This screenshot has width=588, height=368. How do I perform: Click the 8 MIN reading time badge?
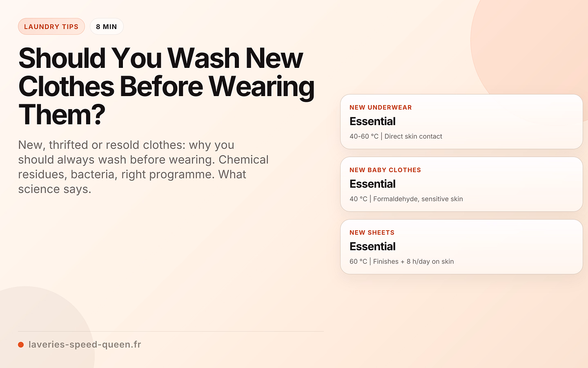(107, 27)
